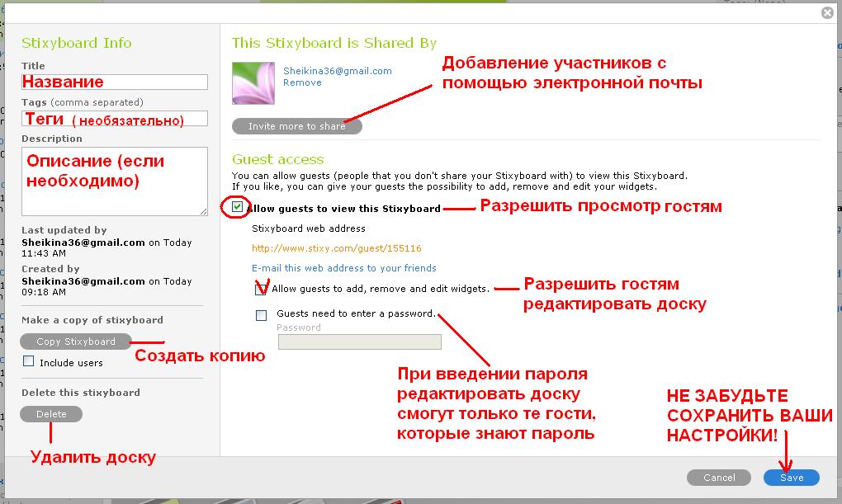Image resolution: width=842 pixels, height=504 pixels.
Task: Click the Last updated by label
Action: 64,230
